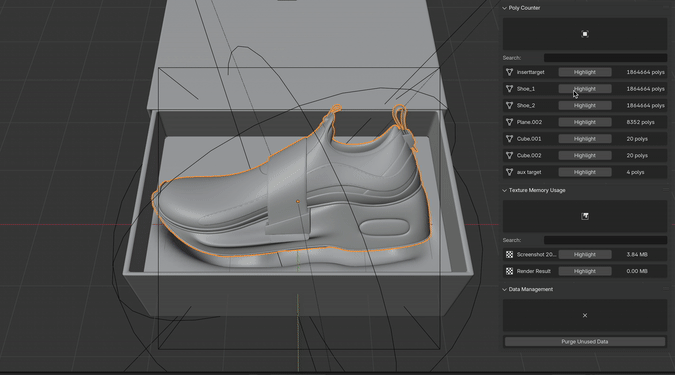This screenshot has height=375, width=675.
Task: Click the mesh icon beside aux target
Action: pos(509,172)
